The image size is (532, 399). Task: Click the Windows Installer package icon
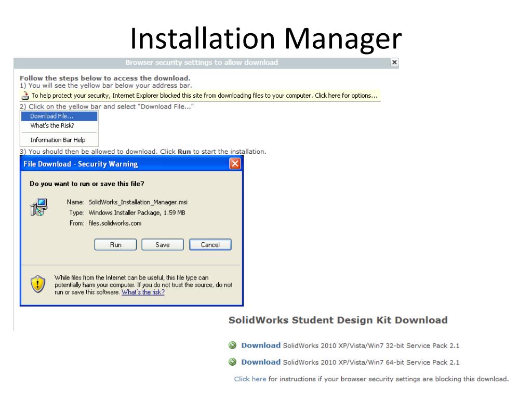[39, 207]
